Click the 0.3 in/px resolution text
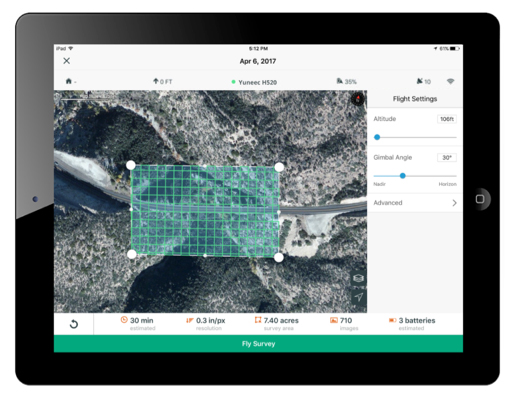Image resolution: width=509 pixels, height=397 pixels. (x=211, y=321)
